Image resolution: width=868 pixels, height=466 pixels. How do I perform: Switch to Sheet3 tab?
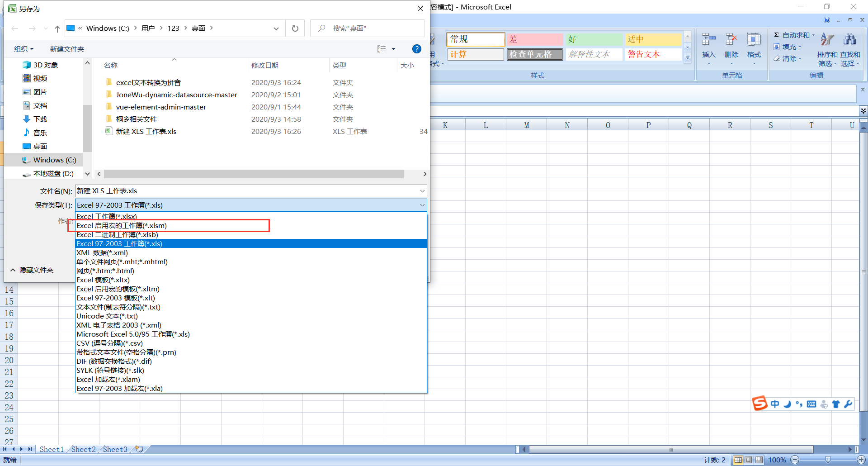coord(115,449)
